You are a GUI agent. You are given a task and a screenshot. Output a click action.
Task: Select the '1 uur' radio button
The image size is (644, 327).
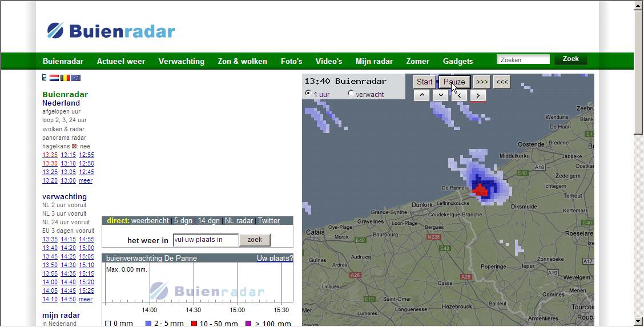pyautogui.click(x=308, y=93)
